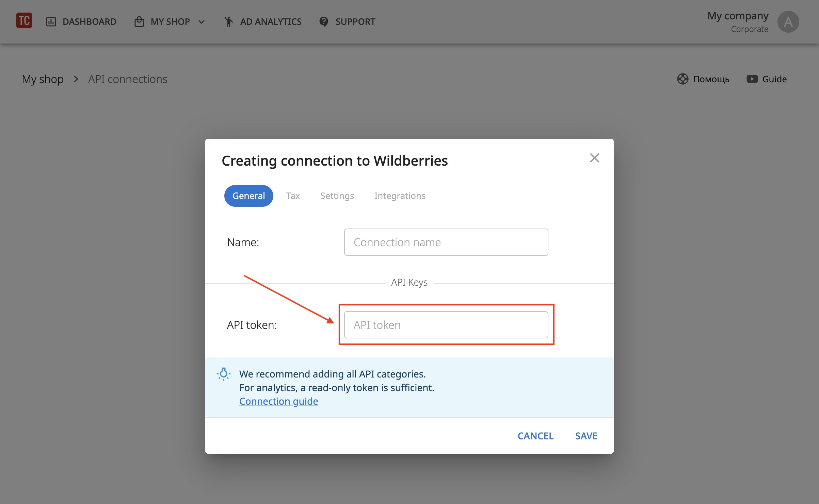Select the General tab

(248, 196)
